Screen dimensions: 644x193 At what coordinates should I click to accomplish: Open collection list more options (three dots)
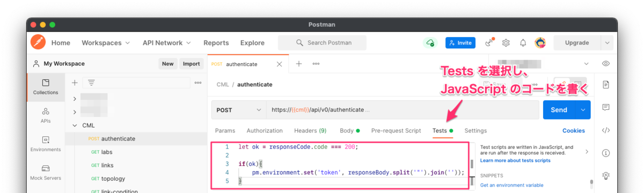(x=198, y=83)
